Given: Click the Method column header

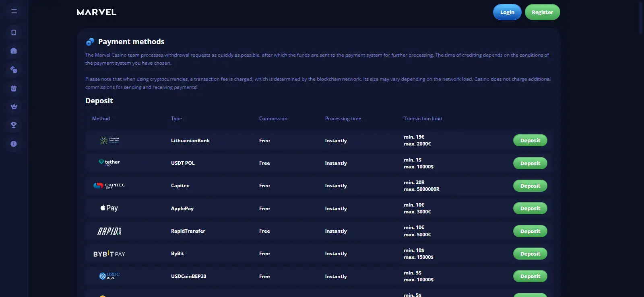Looking at the screenshot, I should pos(101,119).
